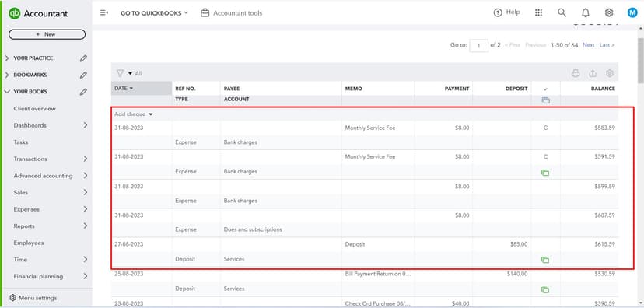Click the Go to page number field
This screenshot has width=644, height=308.
479,46
